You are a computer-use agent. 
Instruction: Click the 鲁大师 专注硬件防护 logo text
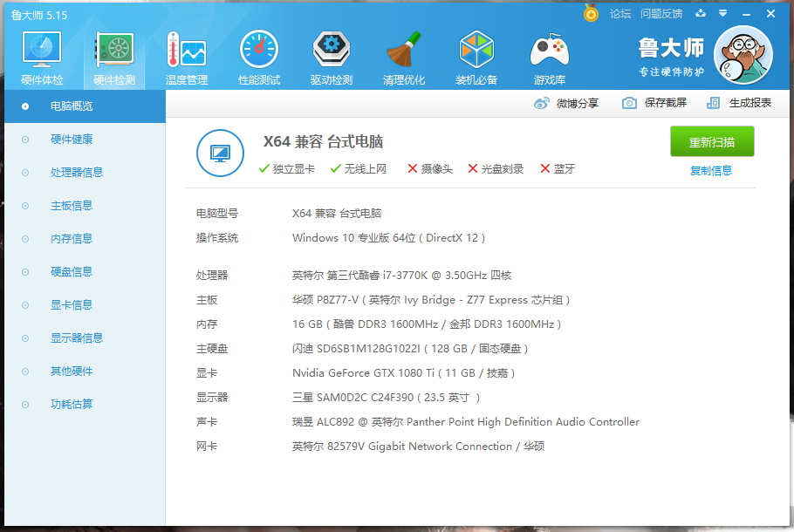pyautogui.click(x=671, y=57)
